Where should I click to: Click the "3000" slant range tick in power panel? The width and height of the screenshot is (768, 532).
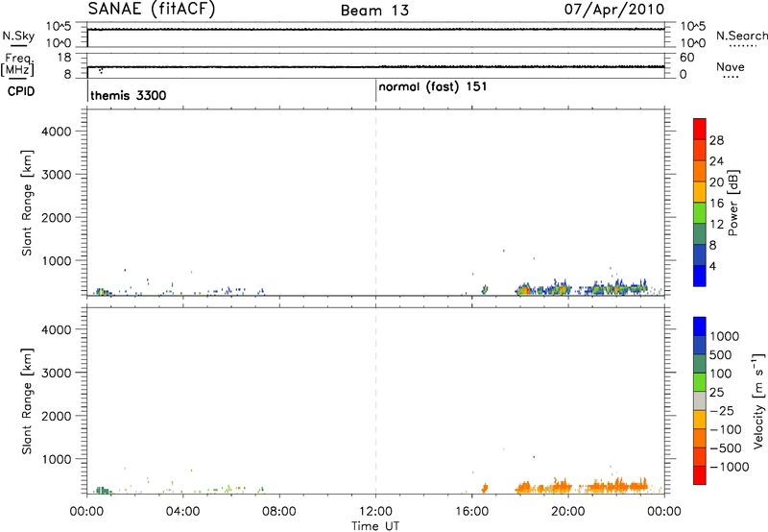57,175
